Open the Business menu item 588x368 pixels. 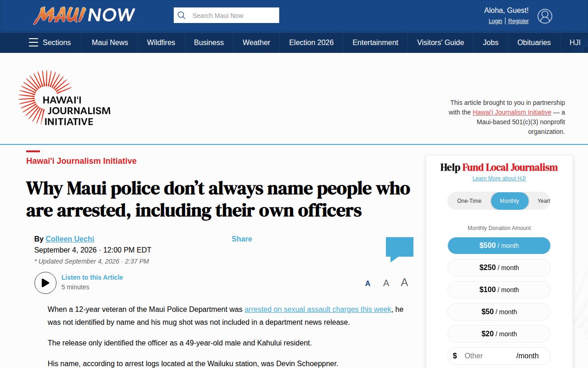point(209,42)
